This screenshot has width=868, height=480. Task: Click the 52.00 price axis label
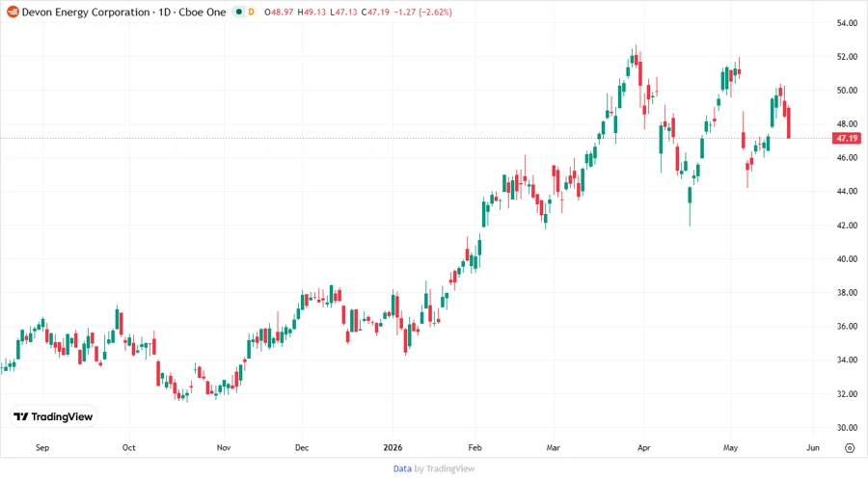pyautogui.click(x=847, y=57)
